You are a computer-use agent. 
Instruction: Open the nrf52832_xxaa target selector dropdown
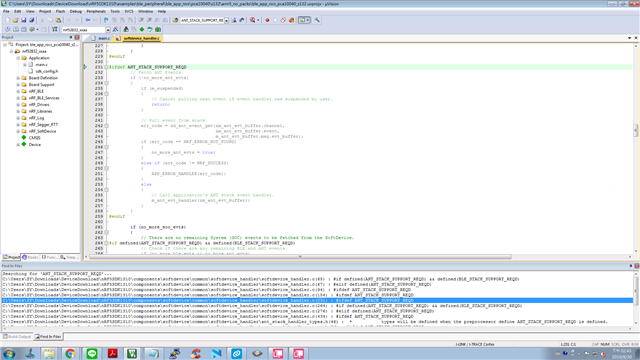(108, 30)
